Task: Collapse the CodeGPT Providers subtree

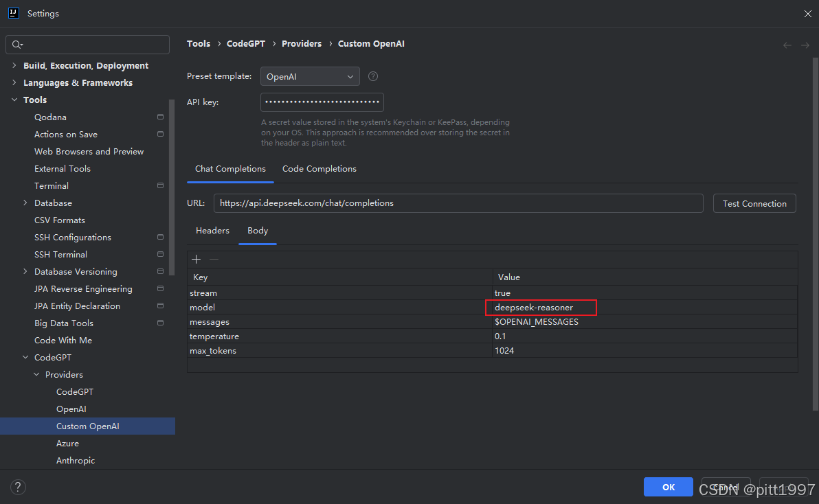Action: tap(36, 375)
